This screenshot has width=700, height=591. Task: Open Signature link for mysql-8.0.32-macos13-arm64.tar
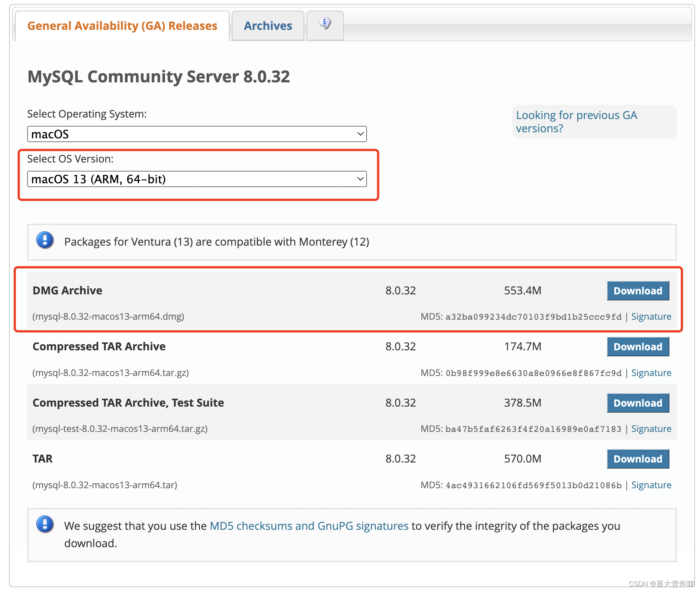click(x=651, y=485)
